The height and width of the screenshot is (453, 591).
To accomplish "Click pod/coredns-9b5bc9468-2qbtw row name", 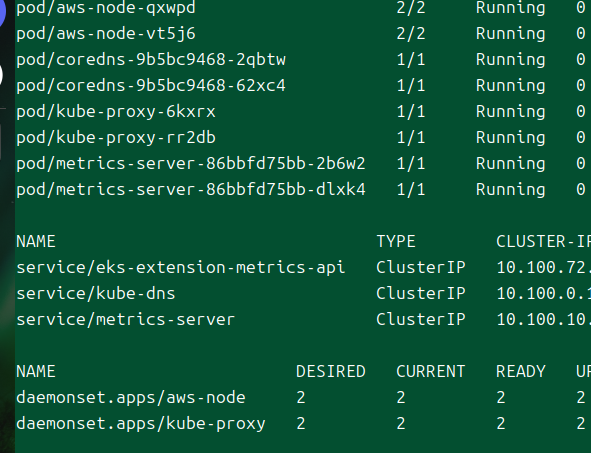I will click(151, 60).
